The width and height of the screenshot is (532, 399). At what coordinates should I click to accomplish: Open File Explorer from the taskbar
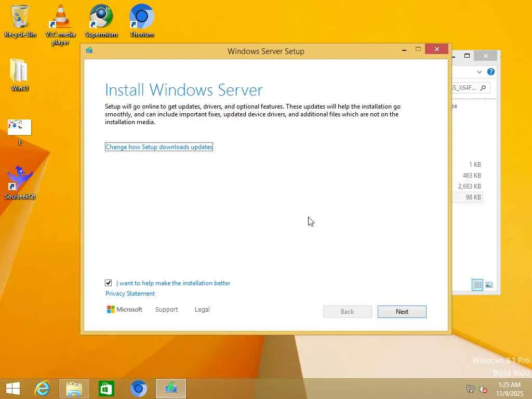tap(74, 389)
